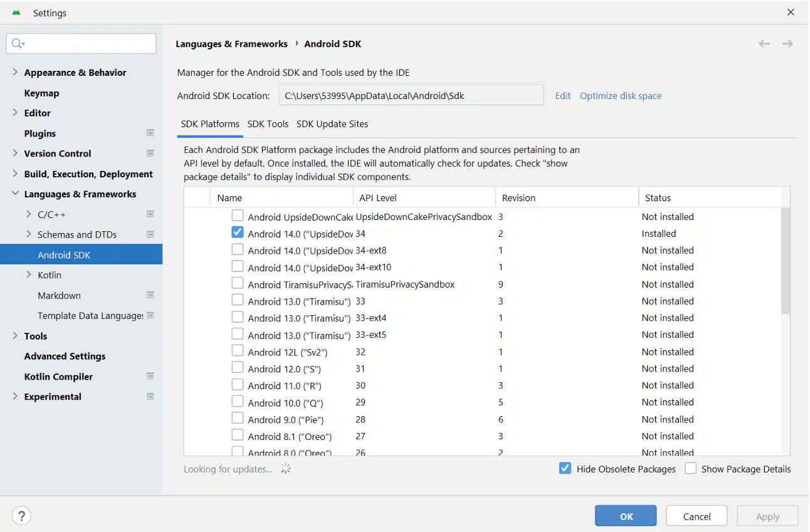The height and width of the screenshot is (532, 810).
Task: Click the loading spinner next to Looking for updates
Action: pos(286,469)
